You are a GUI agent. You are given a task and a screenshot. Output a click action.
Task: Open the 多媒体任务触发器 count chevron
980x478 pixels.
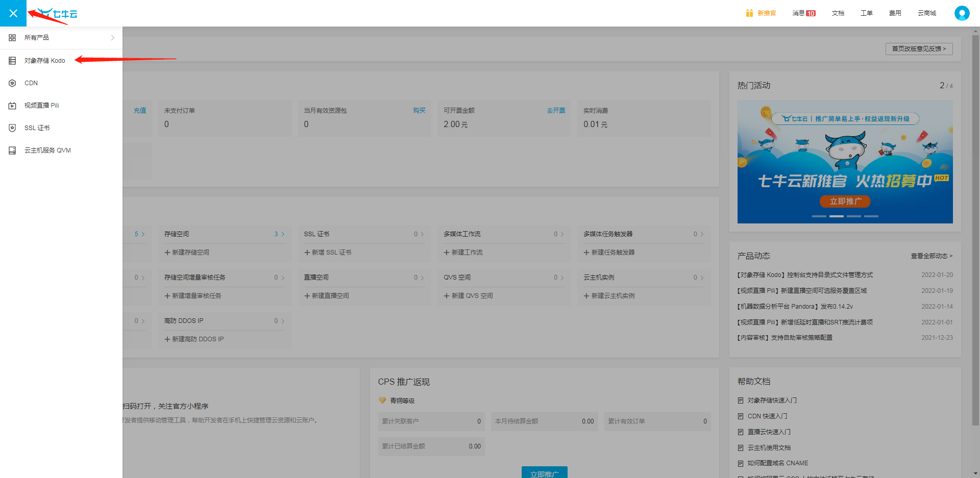tap(702, 234)
